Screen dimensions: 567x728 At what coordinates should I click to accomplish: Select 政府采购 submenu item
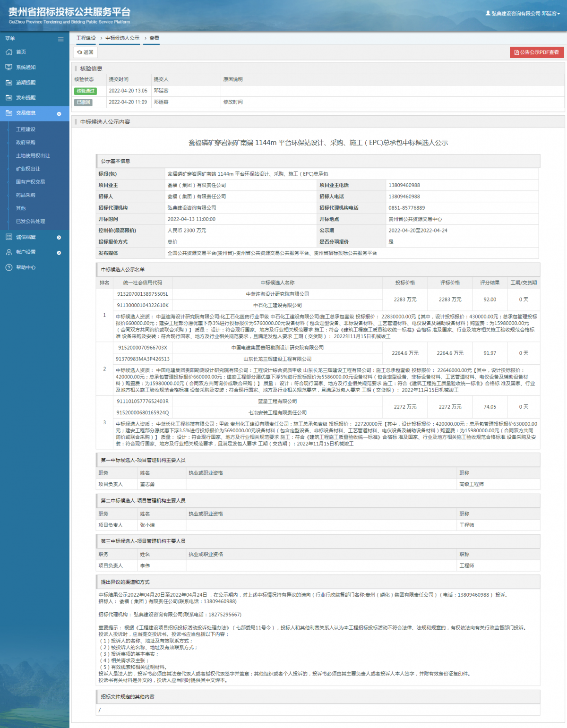[26, 142]
